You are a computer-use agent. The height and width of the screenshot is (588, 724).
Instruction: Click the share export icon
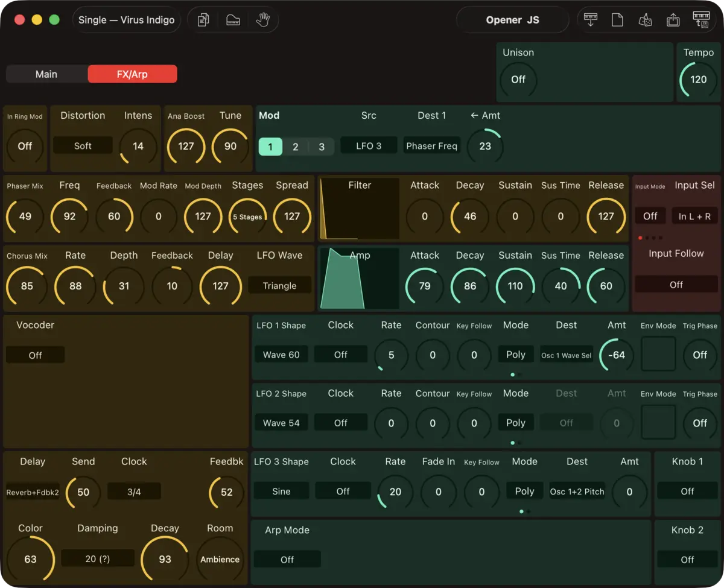tap(673, 20)
